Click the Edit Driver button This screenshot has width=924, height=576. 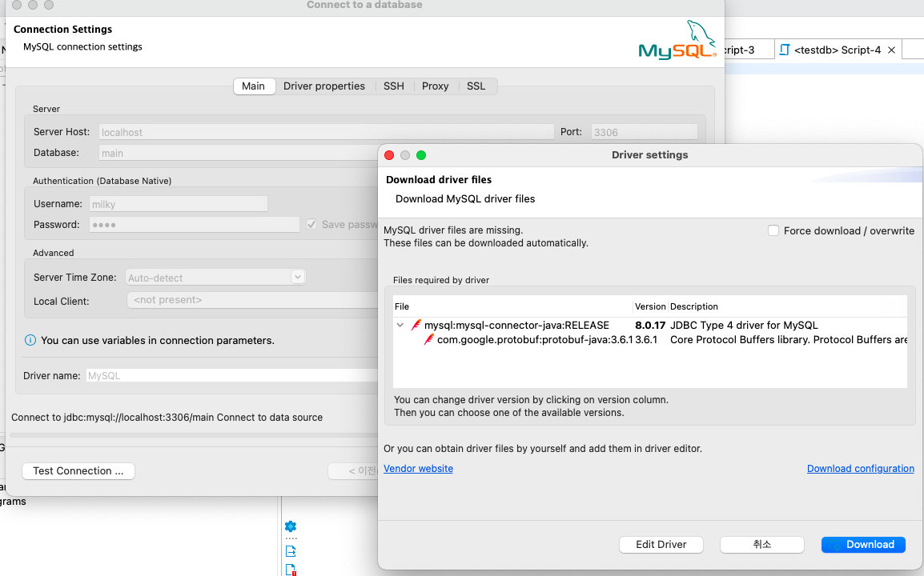coord(661,545)
